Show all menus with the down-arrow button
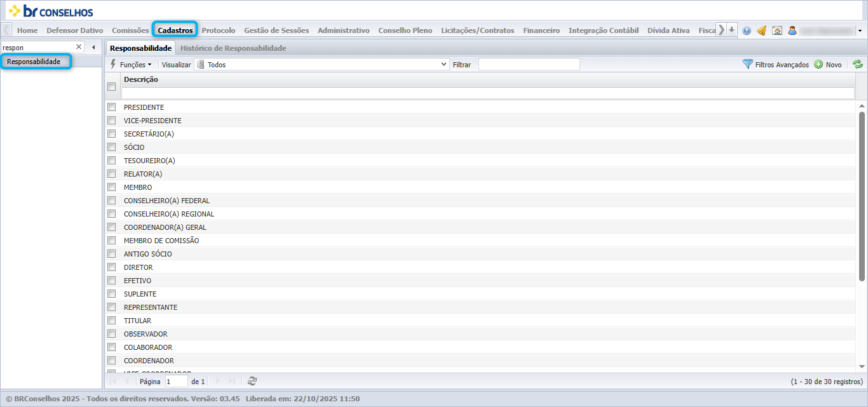 pyautogui.click(x=732, y=30)
